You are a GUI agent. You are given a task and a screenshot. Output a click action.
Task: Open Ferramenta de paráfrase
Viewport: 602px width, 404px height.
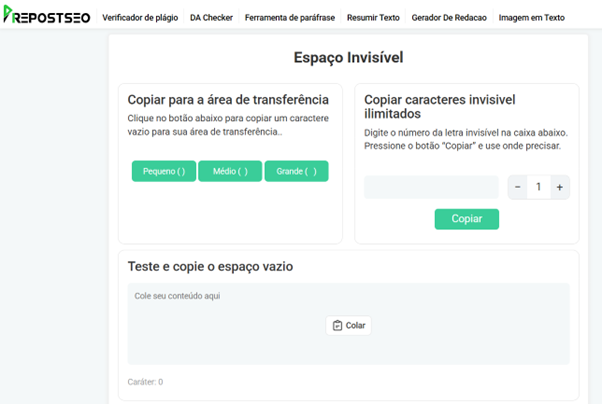291,18
